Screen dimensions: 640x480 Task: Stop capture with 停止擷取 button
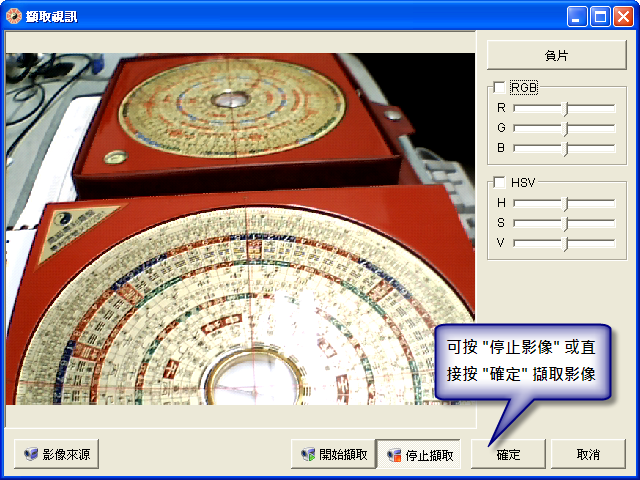(419, 454)
